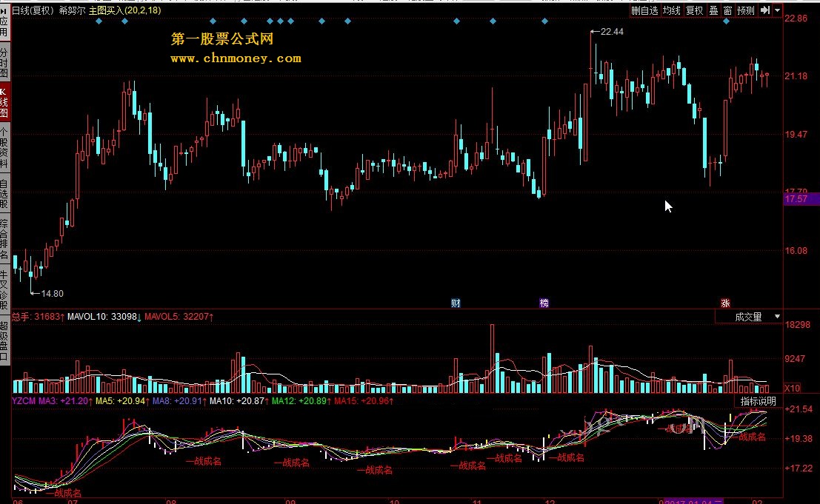Open the 应用 sidebar tab

point(4,21)
